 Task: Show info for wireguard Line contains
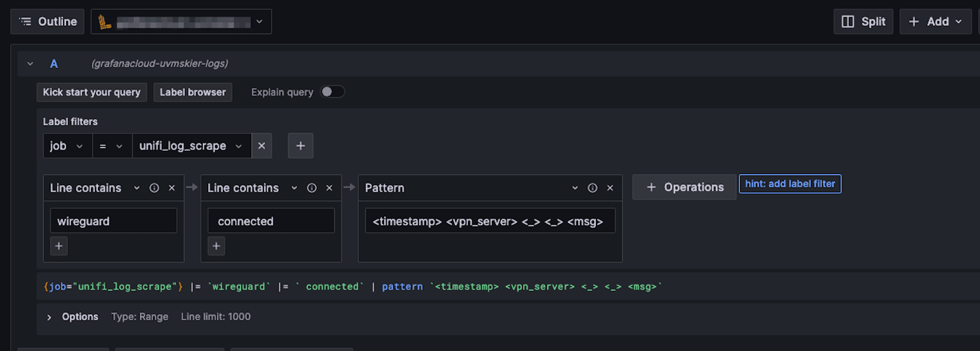click(154, 188)
